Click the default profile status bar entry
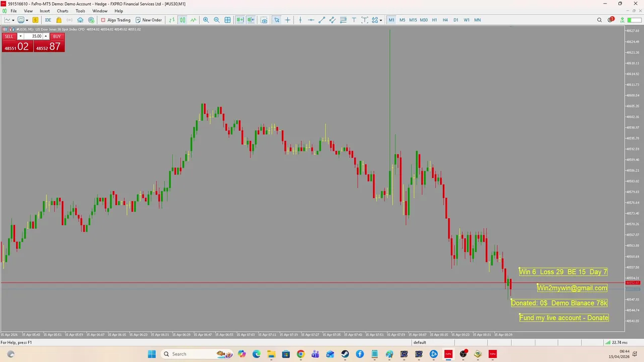This screenshot has width=644, height=362. point(420,342)
